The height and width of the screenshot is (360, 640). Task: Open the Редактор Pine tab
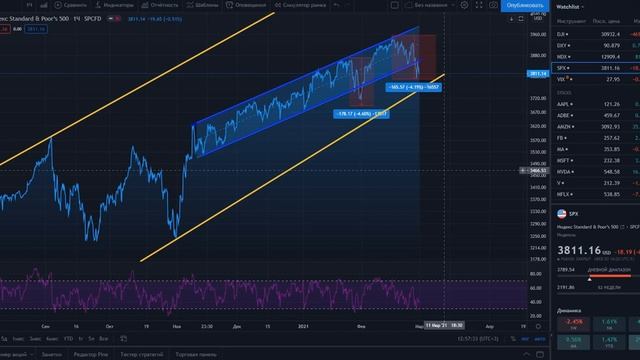click(91, 354)
